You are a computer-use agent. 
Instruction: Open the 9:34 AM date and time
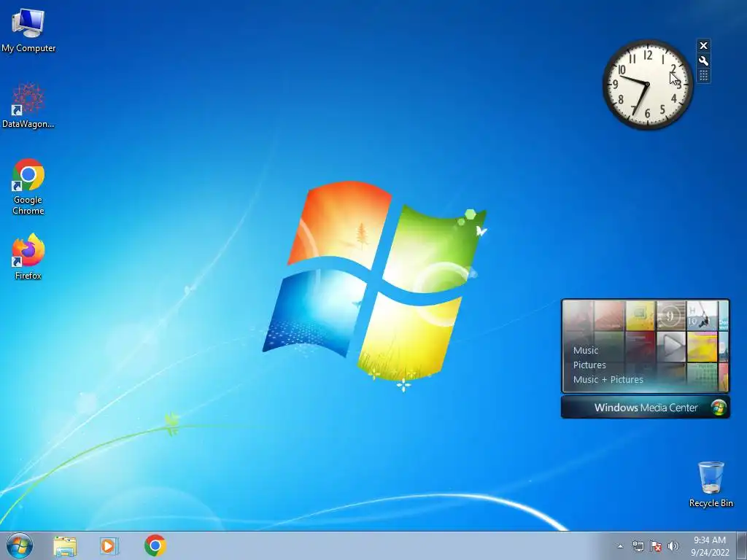click(710, 546)
